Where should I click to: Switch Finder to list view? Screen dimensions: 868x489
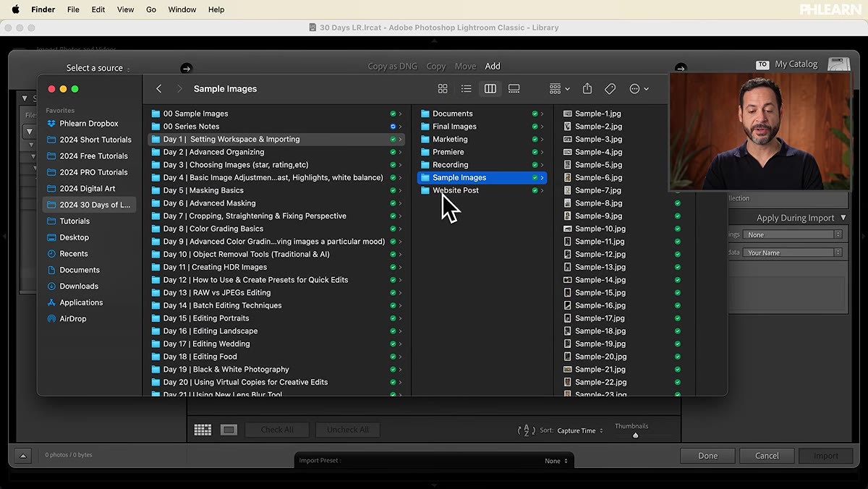(x=467, y=89)
